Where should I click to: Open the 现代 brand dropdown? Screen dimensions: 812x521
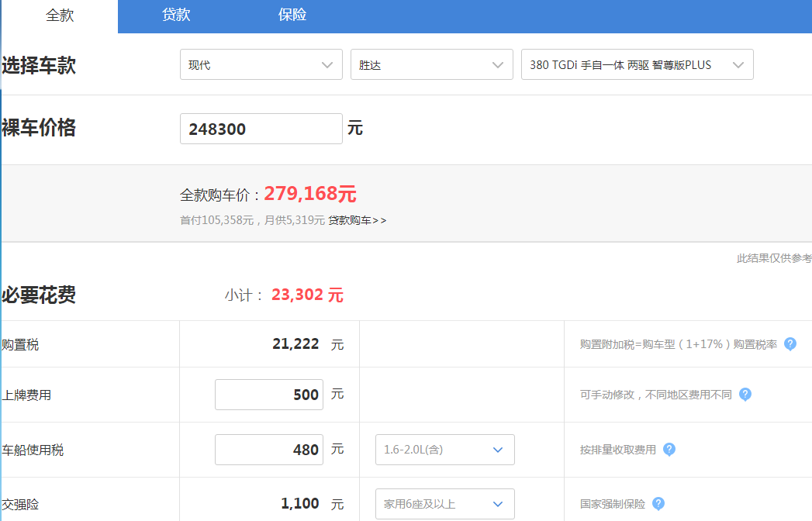coord(261,64)
